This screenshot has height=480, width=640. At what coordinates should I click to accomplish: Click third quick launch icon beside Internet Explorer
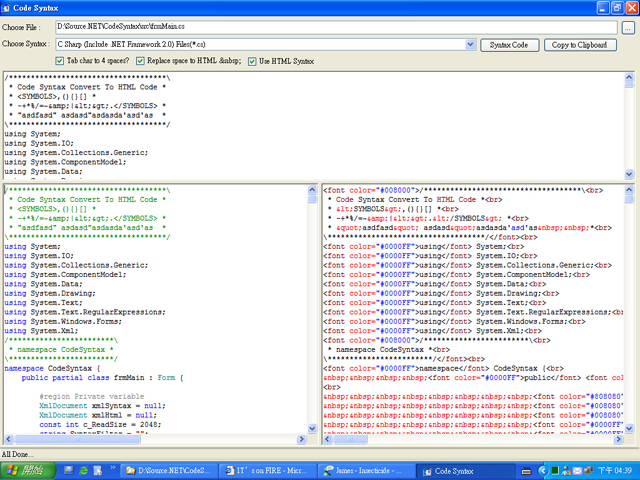point(98,471)
